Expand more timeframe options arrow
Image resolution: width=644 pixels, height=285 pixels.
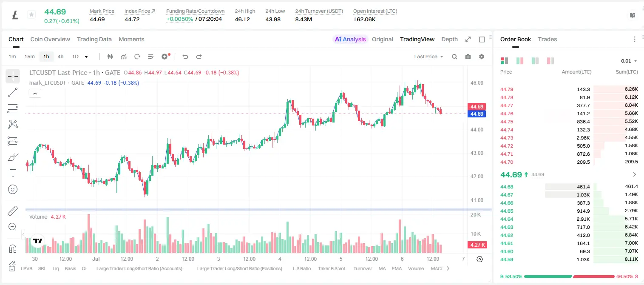tap(86, 57)
